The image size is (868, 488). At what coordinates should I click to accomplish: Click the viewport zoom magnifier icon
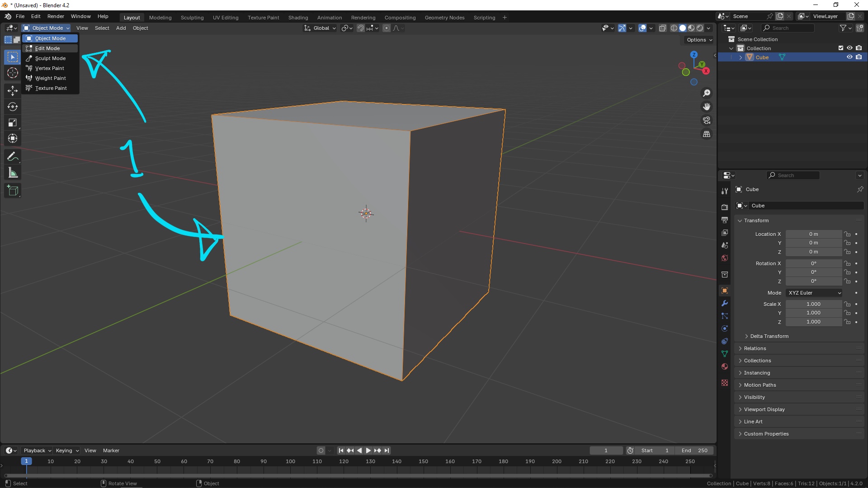tap(707, 93)
